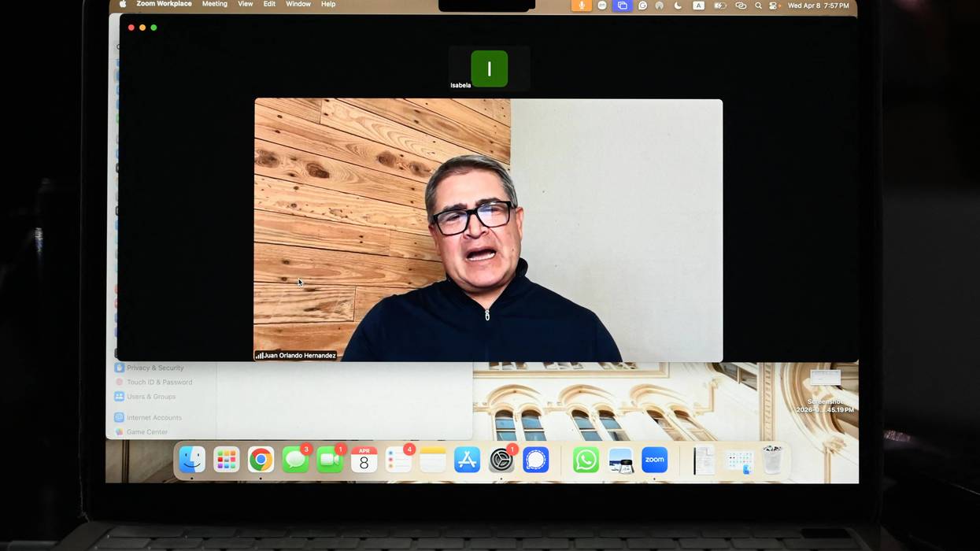Screen dimensions: 980x551
Task: Open the document stack in the Dock
Action: (x=703, y=460)
